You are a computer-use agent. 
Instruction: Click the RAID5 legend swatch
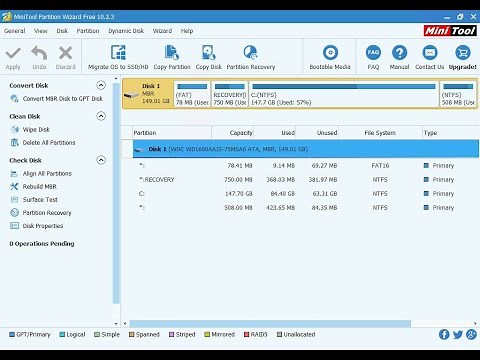pyautogui.click(x=247, y=335)
